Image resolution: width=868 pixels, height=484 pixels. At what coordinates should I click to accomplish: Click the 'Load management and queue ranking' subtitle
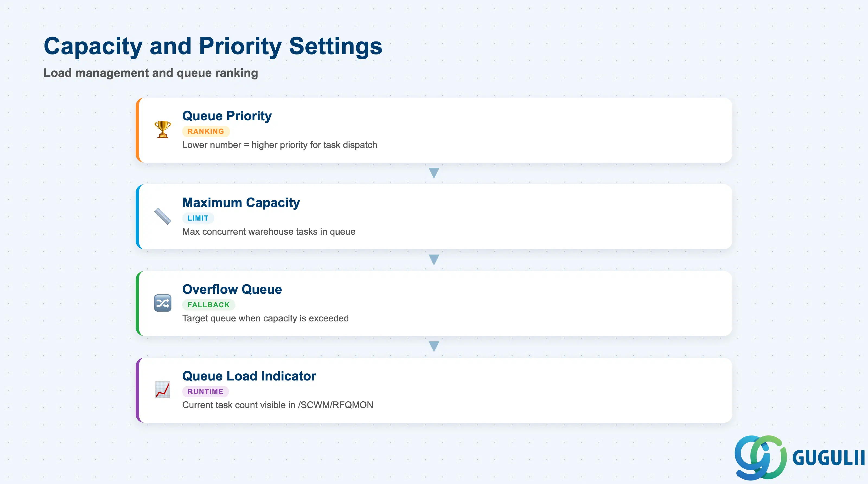point(151,73)
